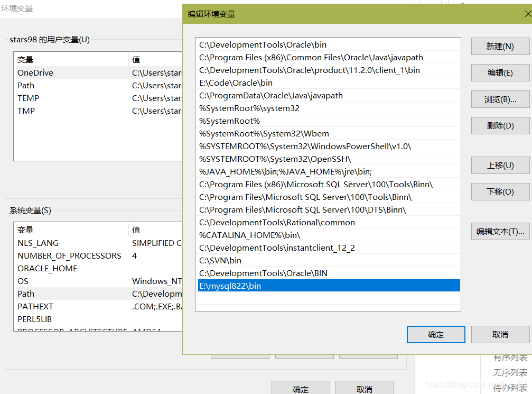Select the %SystemRoot%\System32\Wbem entry
The image size is (532, 394).
pyautogui.click(x=328, y=134)
